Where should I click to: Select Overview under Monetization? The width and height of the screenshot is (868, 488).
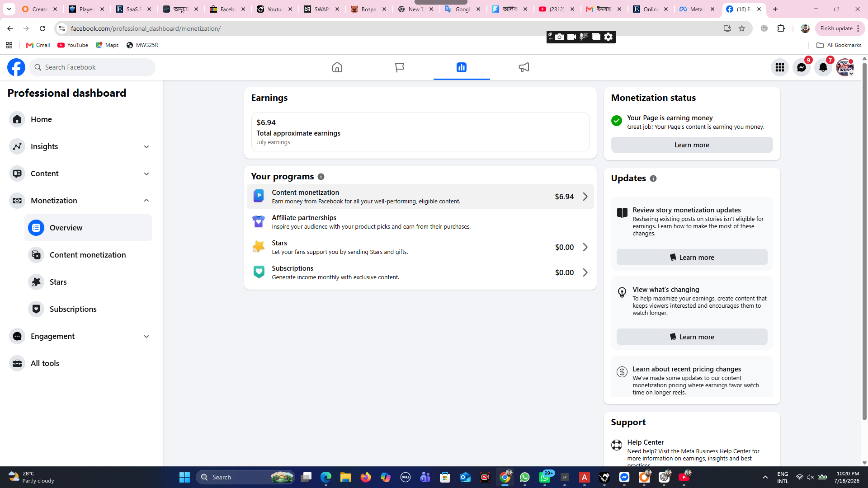coord(88,228)
